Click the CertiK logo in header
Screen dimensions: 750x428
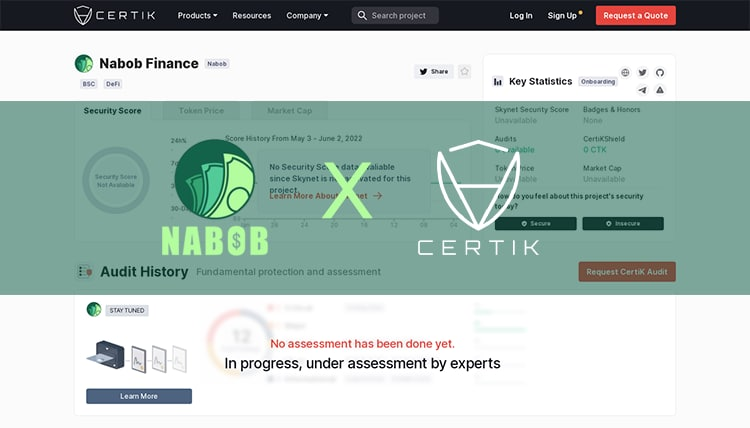[x=114, y=15]
